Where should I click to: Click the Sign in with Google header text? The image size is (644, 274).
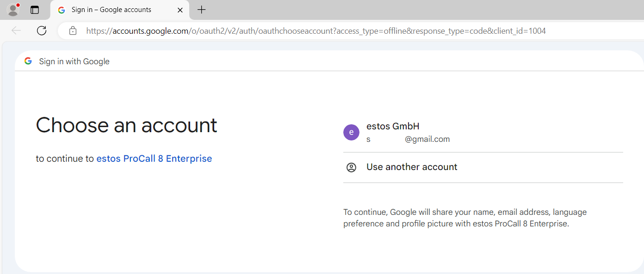click(x=74, y=61)
